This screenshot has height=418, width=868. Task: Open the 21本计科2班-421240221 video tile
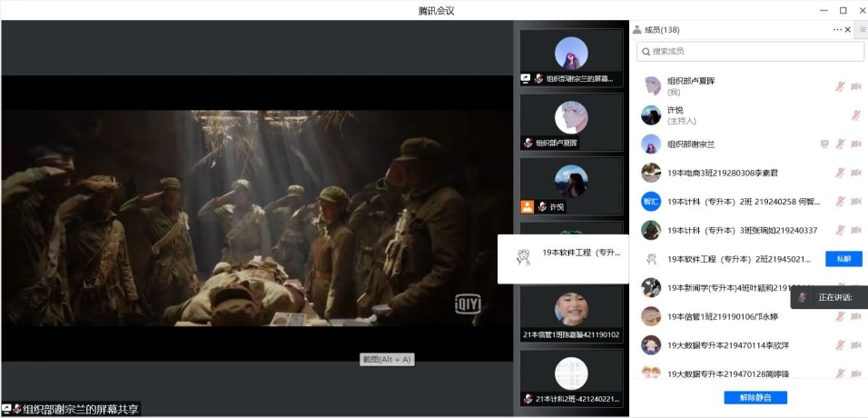coord(571,377)
